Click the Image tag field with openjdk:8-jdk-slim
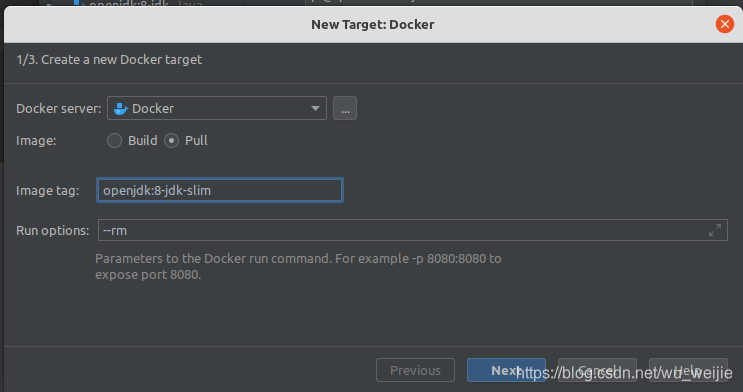The image size is (743, 392). [x=220, y=191]
